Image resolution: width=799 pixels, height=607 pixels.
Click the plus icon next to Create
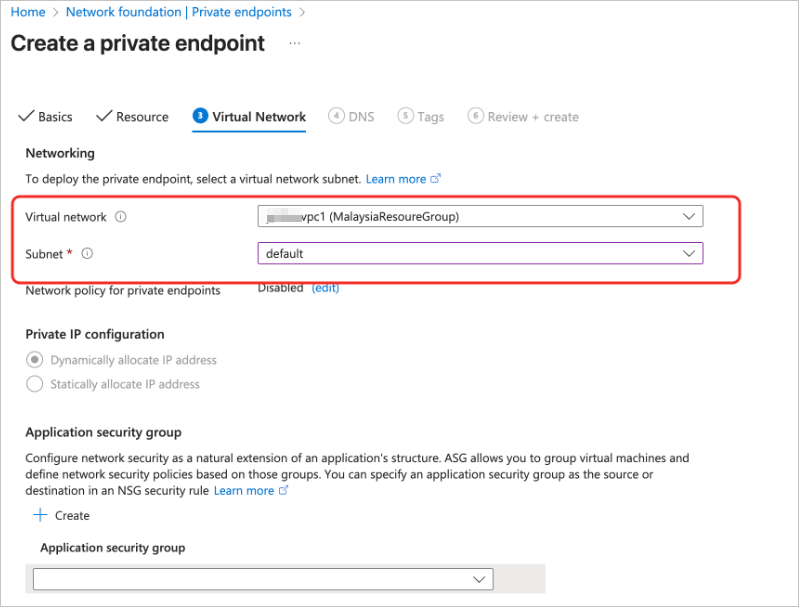40,515
